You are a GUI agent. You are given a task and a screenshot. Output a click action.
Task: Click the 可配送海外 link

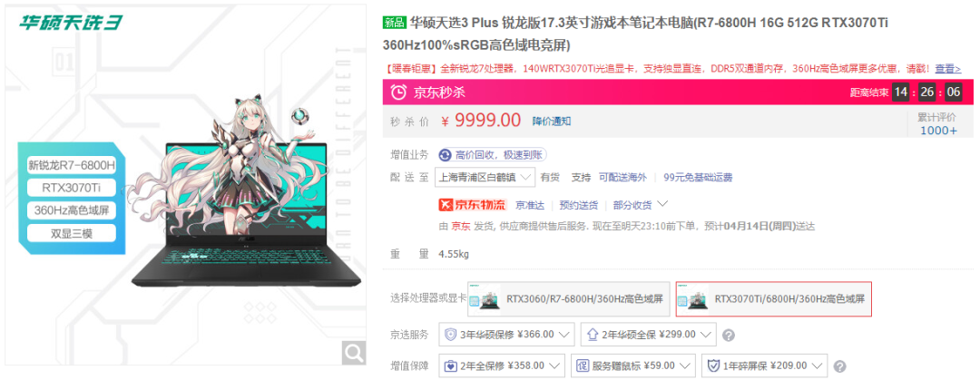(622, 178)
